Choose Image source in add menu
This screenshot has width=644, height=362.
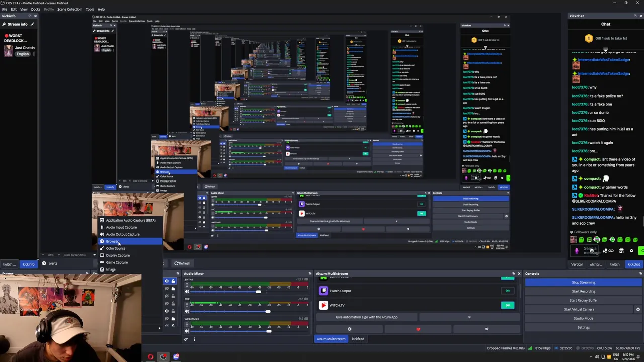(130, 269)
